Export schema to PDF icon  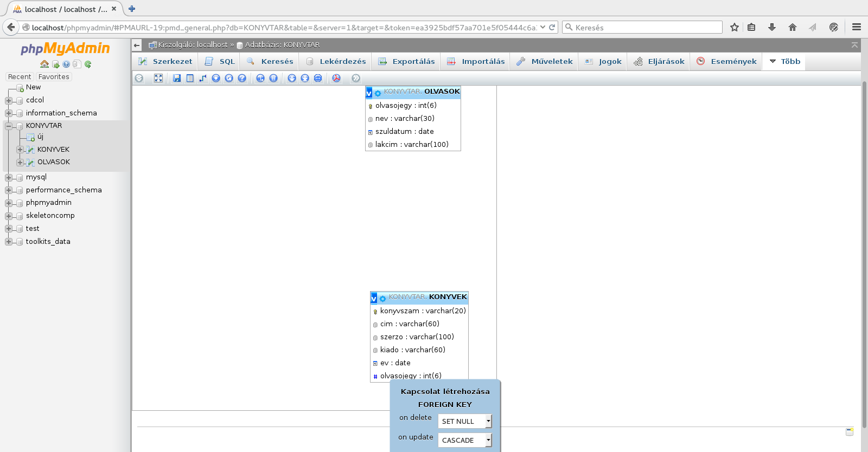tap(336, 78)
